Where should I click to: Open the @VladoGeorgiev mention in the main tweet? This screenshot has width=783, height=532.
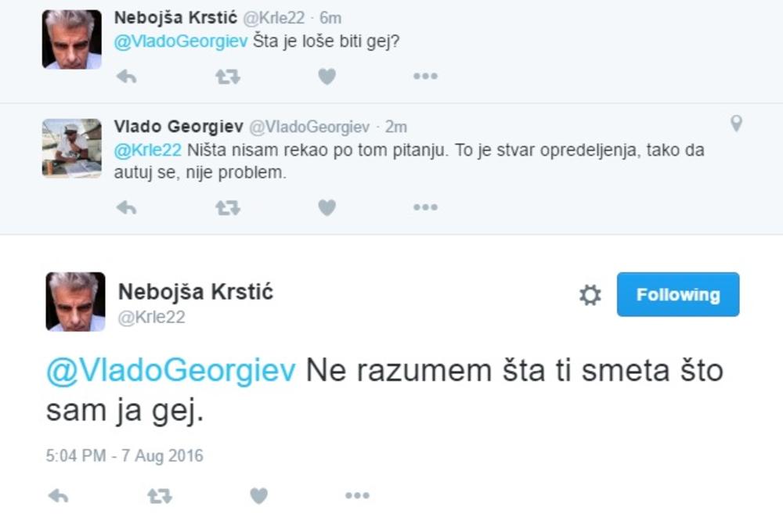pos(171,371)
